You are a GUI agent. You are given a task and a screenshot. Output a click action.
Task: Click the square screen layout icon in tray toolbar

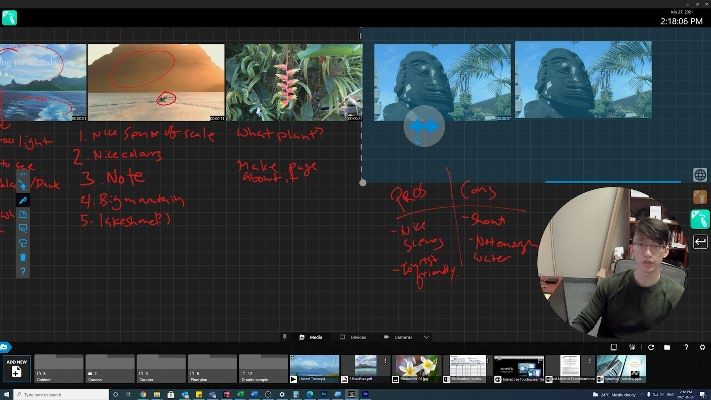pyautogui.click(x=614, y=347)
